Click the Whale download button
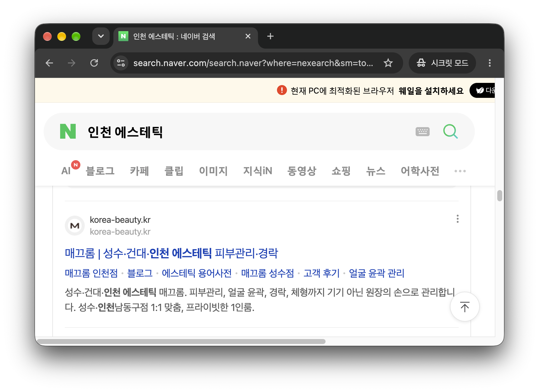This screenshot has width=539, height=392. pos(483,90)
